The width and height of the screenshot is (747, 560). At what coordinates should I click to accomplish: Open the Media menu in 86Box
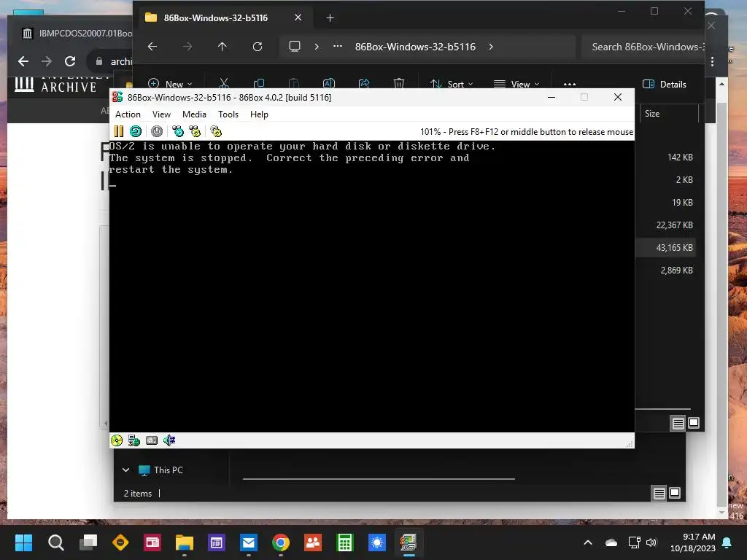point(194,114)
